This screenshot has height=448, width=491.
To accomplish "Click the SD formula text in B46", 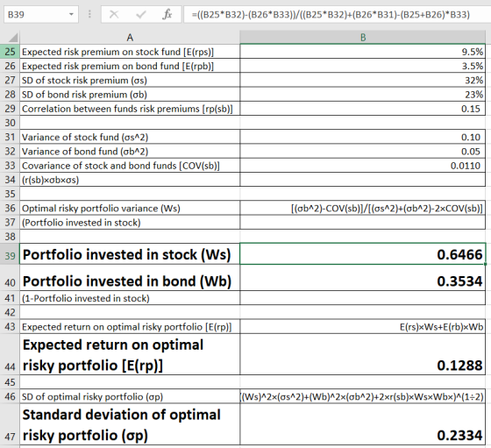I will tap(363, 396).
